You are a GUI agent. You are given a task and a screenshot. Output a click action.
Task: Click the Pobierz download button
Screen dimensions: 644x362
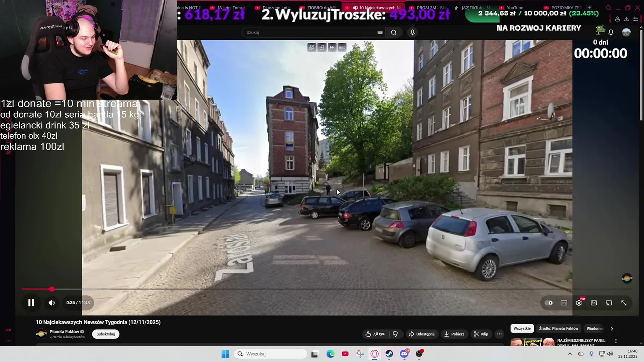(x=454, y=334)
